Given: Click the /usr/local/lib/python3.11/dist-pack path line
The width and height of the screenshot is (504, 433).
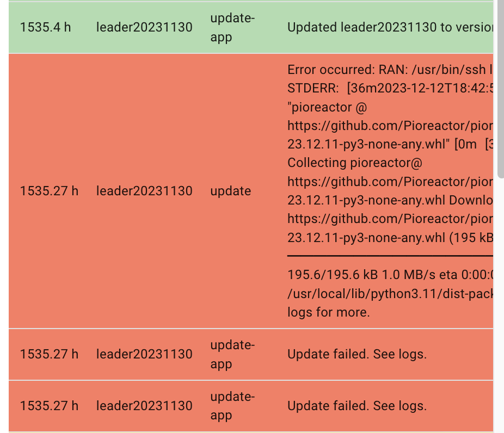Looking at the screenshot, I should 390,294.
